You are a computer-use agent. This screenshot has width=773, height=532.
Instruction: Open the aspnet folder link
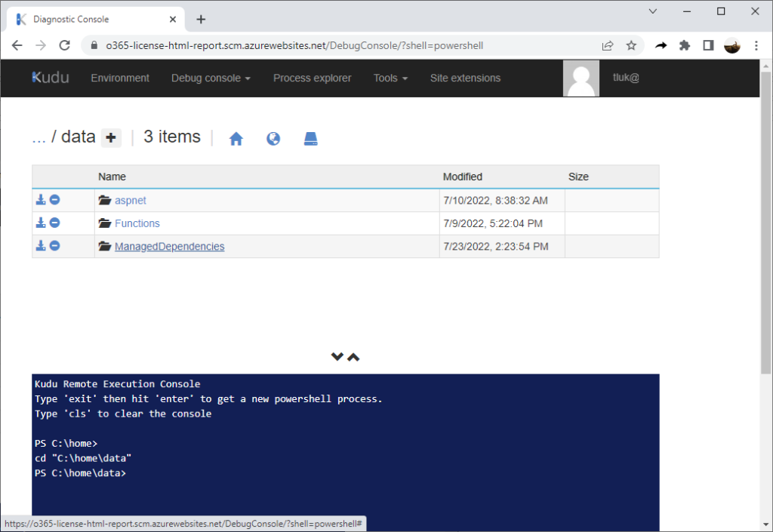[130, 201]
